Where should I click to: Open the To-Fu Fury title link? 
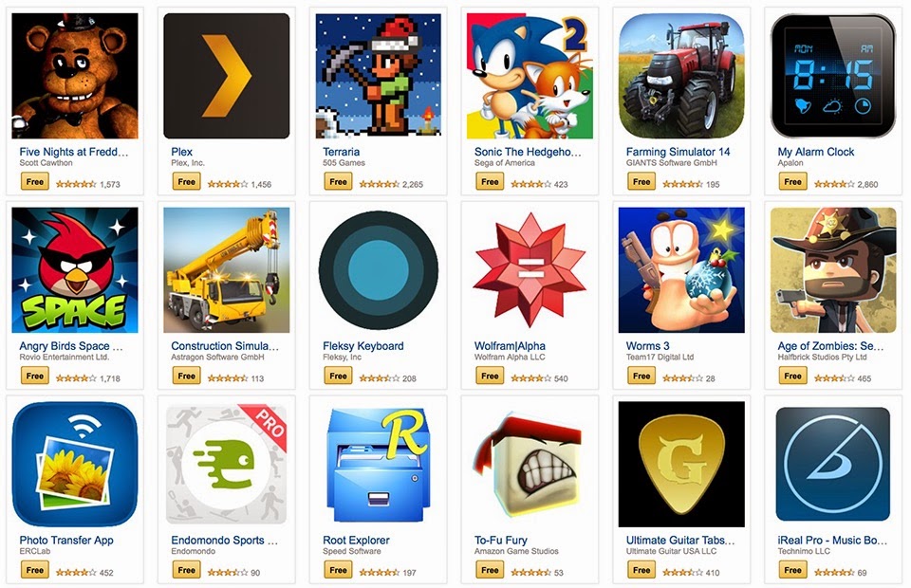pyautogui.click(x=501, y=540)
